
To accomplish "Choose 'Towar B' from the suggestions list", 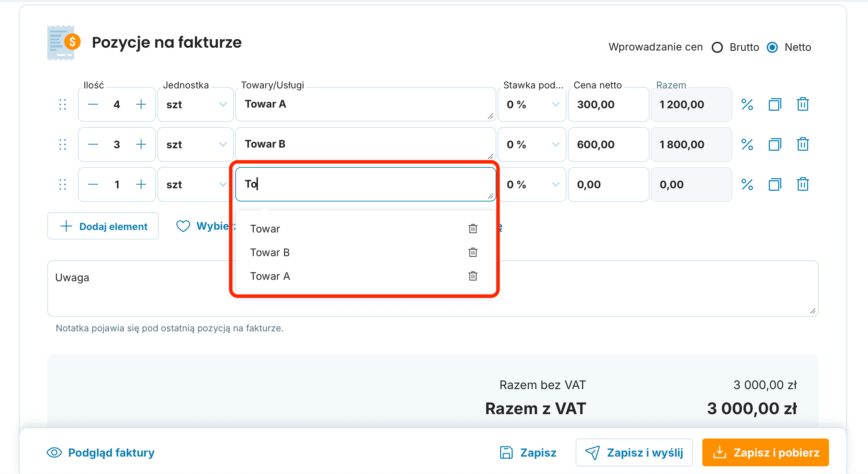I will 270,252.
